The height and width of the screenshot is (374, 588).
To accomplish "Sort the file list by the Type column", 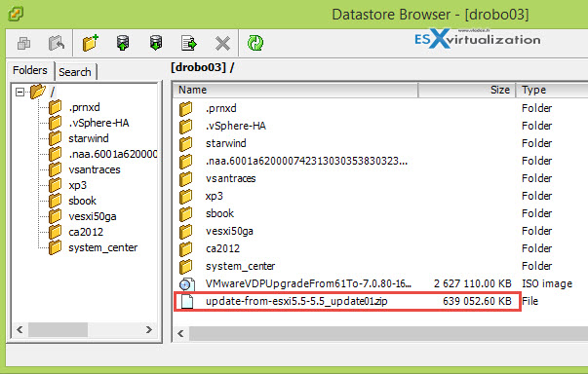I will [x=552, y=91].
